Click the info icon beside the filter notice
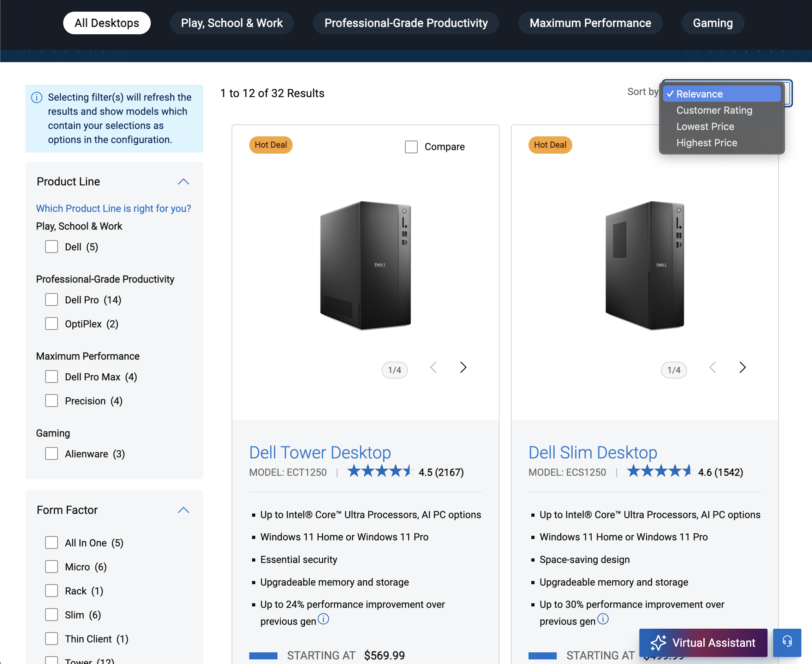Screen dimensions: 812x664 37,97
